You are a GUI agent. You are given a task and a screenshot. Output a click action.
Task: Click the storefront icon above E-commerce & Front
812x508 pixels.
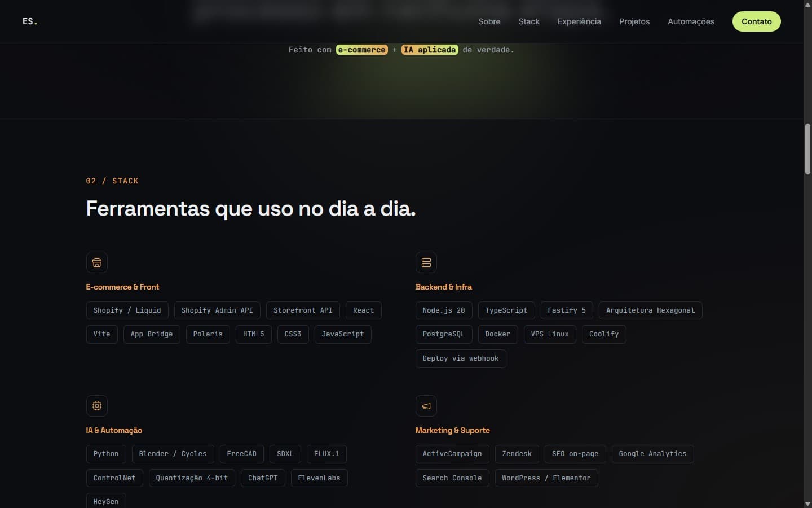tap(96, 262)
